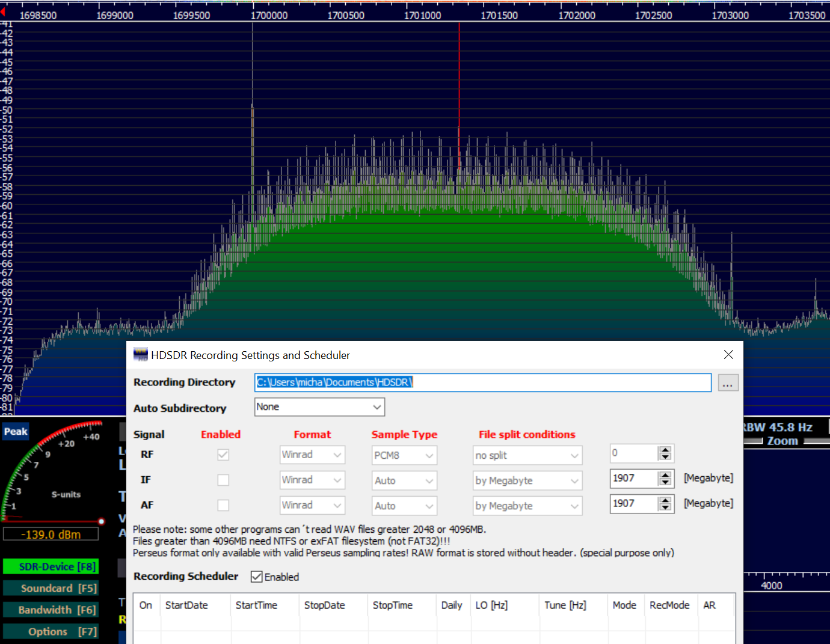Disable the Recording Scheduler Enabled checkbox

click(257, 577)
